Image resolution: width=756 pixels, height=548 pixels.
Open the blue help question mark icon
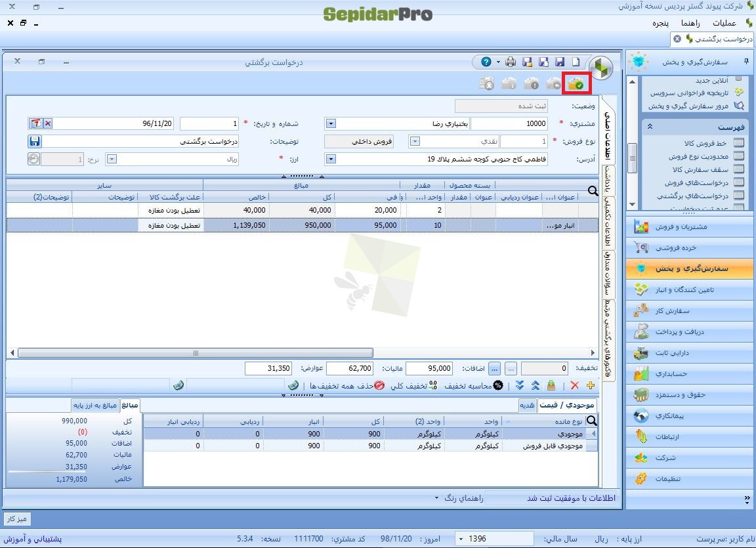(x=486, y=62)
